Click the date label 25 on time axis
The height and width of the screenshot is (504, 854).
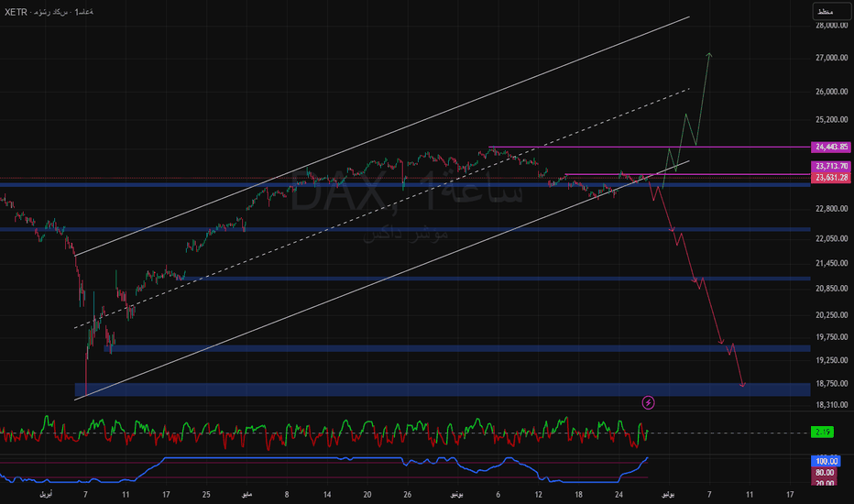point(206,495)
